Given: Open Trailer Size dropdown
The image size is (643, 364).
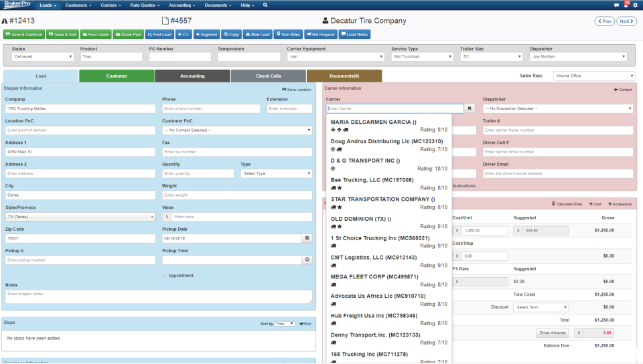Looking at the screenshot, I should pos(491,56).
